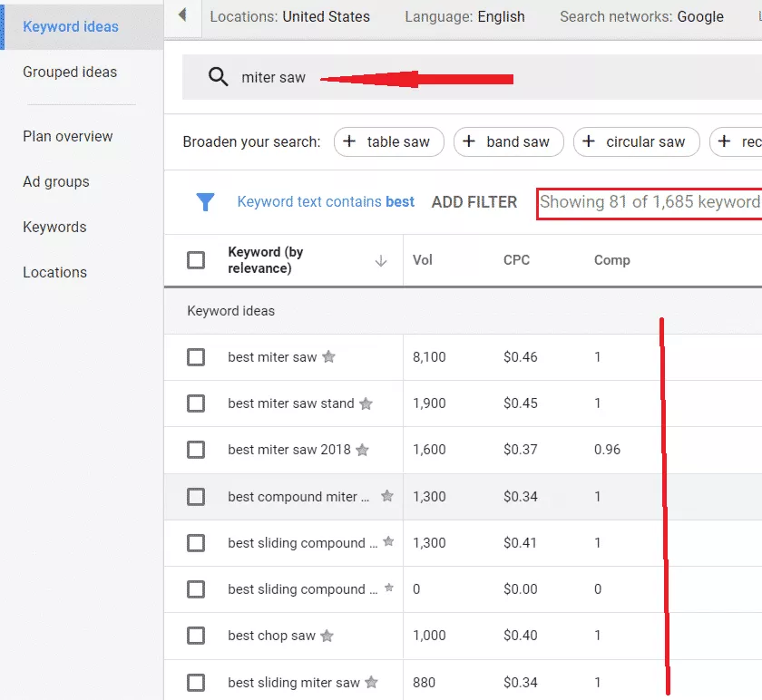Open the filter funnel icon

coord(203,202)
